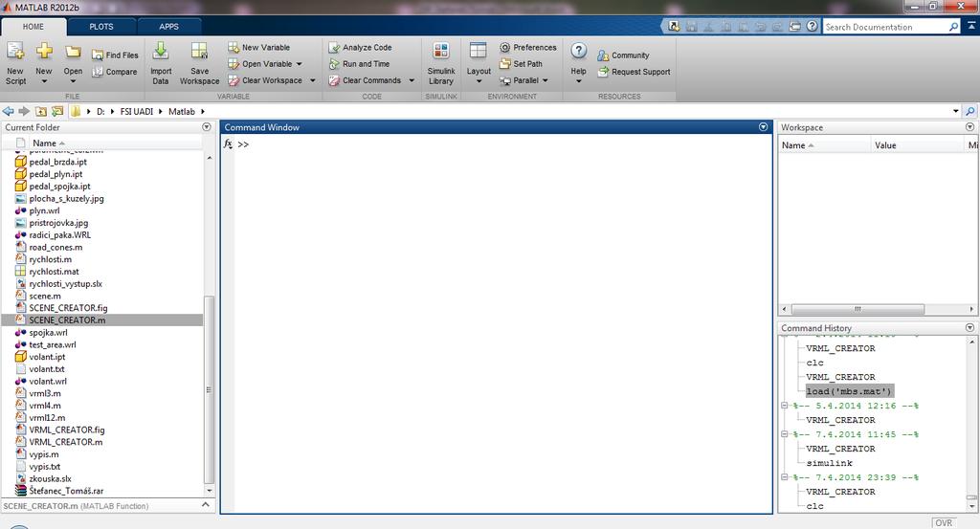Viewport: 980px width, 529px height.
Task: Switch to the APPS tab
Action: [x=168, y=27]
